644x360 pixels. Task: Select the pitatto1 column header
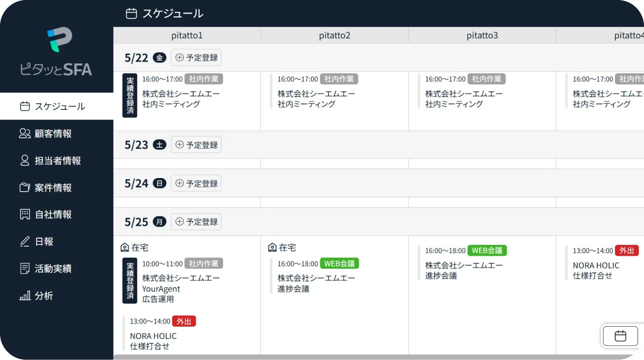pos(187,36)
